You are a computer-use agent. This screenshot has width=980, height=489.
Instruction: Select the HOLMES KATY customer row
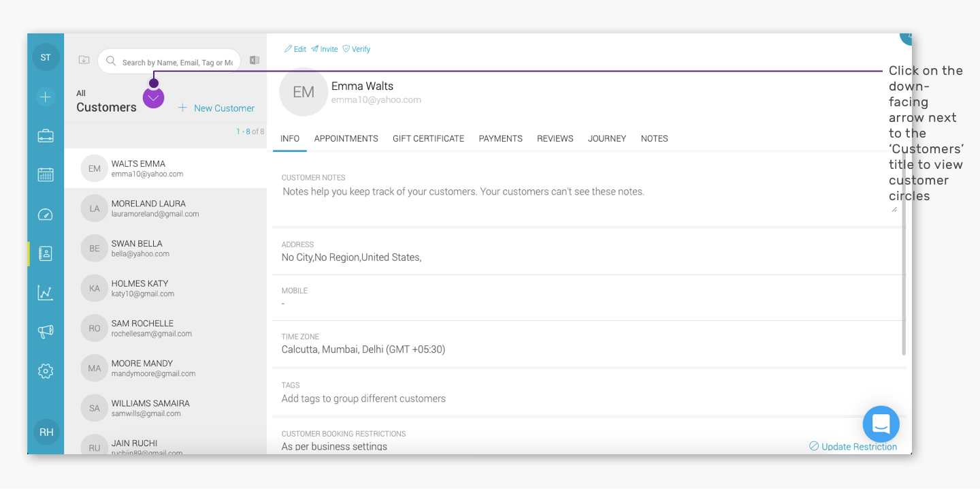pyautogui.click(x=165, y=289)
